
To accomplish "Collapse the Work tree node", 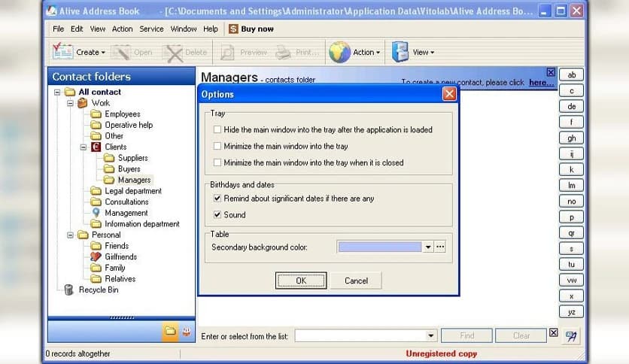I will point(70,104).
